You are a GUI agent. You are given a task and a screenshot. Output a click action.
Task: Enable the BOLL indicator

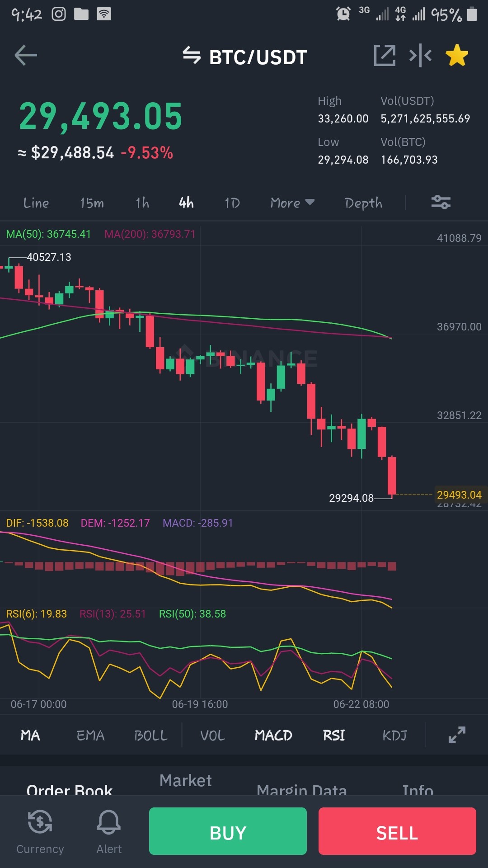click(x=151, y=736)
